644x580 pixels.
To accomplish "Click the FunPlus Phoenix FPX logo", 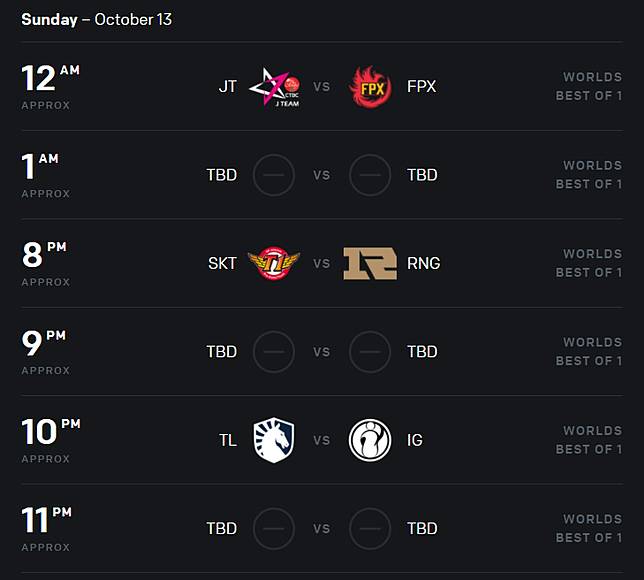I will coord(370,87).
